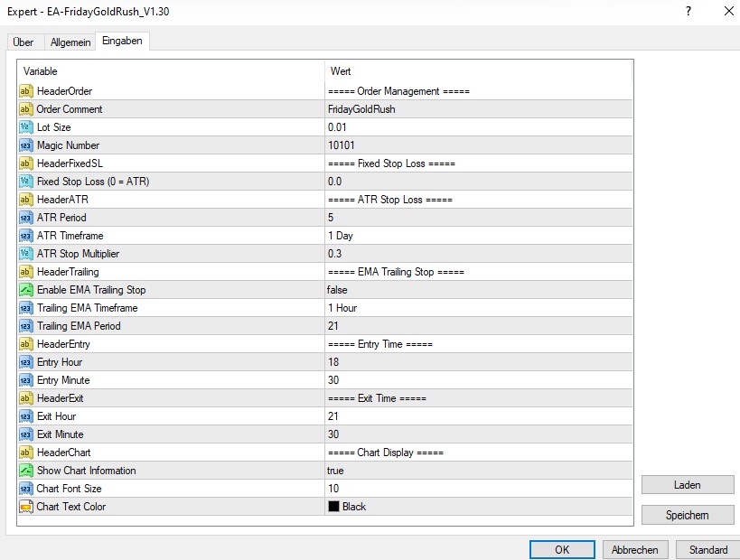Edit the ATR Period value 5
The image size is (740, 560).
[x=479, y=218]
